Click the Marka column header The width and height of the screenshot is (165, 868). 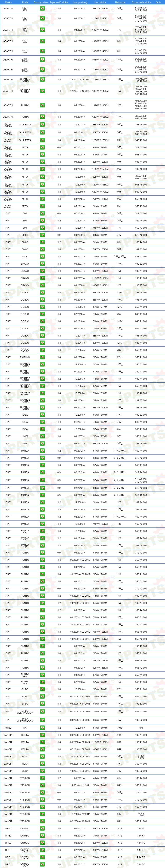pyautogui.click(x=8, y=2)
